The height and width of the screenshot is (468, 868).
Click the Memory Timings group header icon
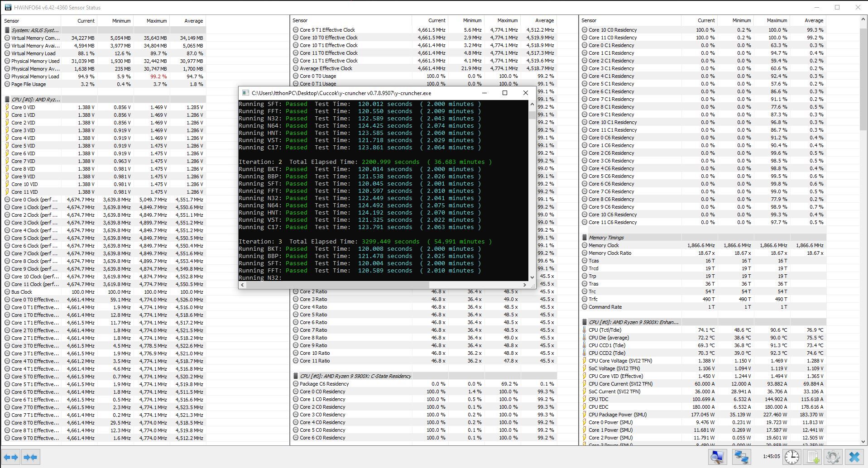coord(585,238)
